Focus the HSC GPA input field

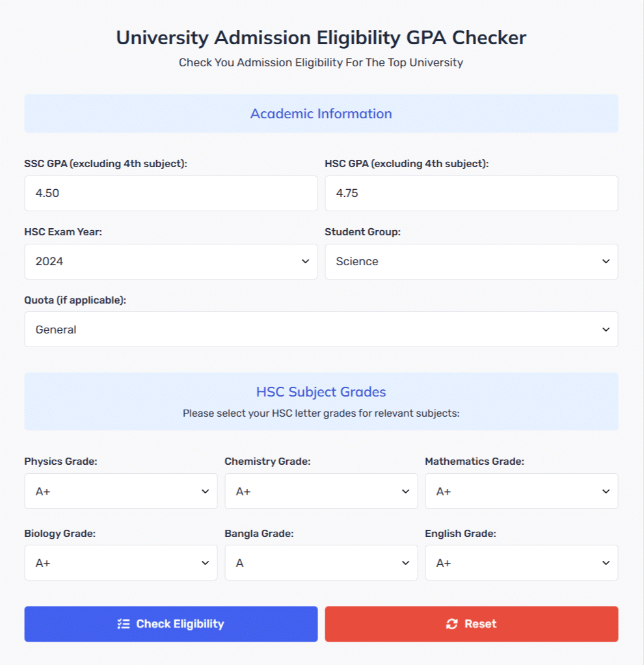tap(472, 194)
